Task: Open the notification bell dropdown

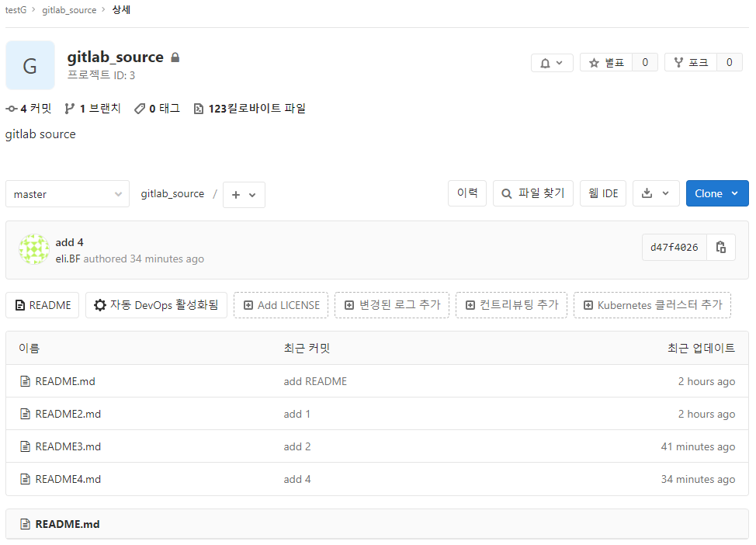Action: pos(552,63)
